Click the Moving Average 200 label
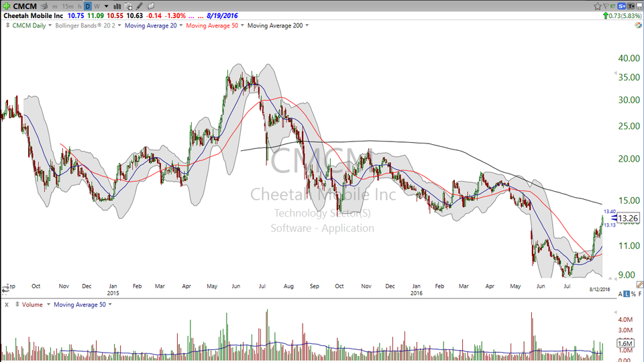Image resolution: width=644 pixels, height=362 pixels. [x=275, y=25]
